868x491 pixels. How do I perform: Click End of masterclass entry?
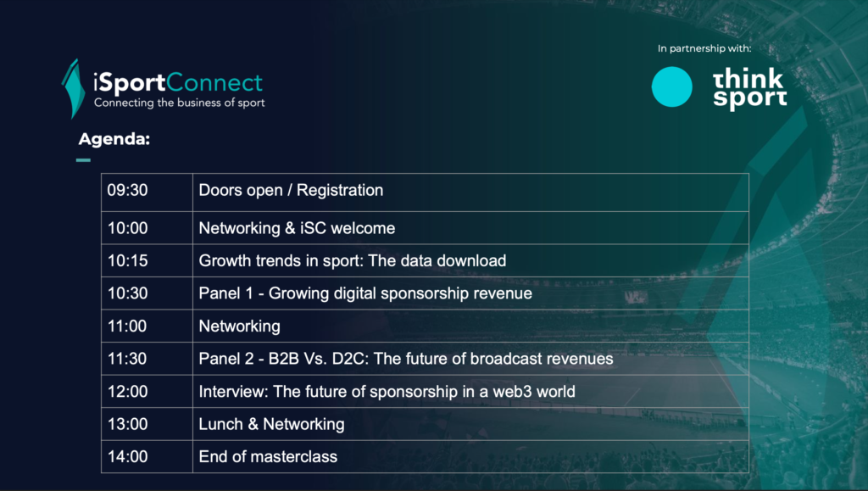[x=268, y=457]
